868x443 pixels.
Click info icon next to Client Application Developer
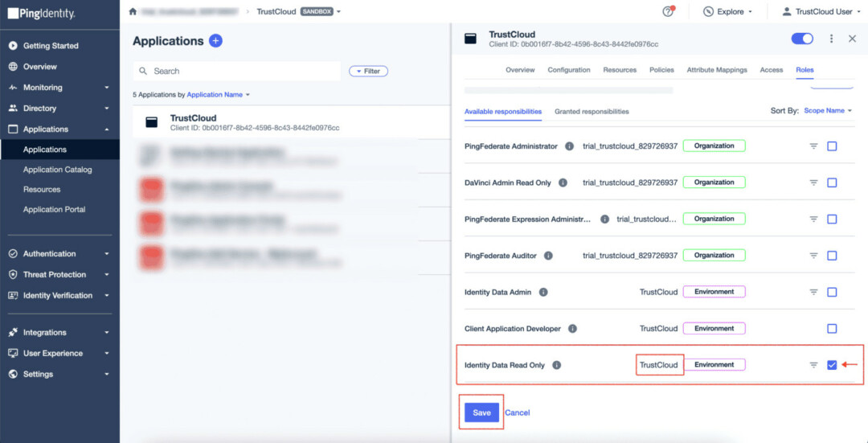click(x=573, y=328)
